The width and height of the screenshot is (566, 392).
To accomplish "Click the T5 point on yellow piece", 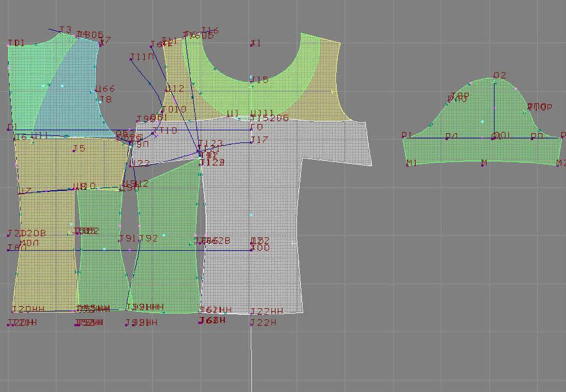I will click(79, 148).
